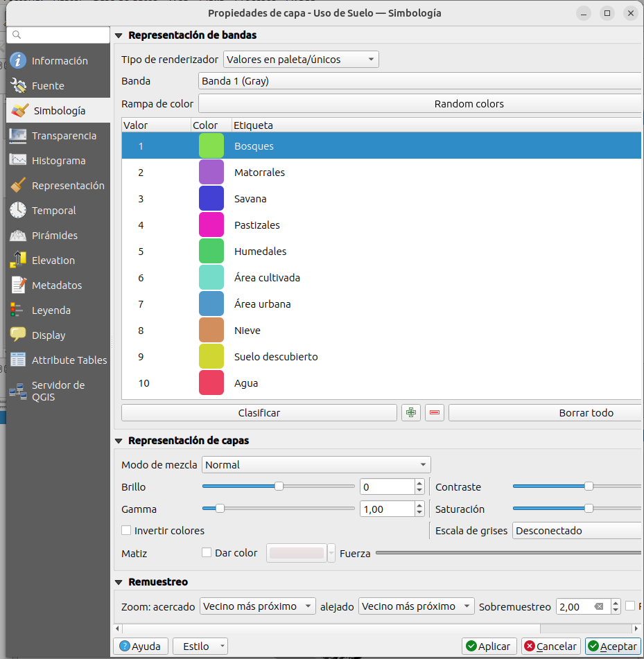Toggle the Dar color checkbox
The height and width of the screenshot is (659, 644).
[x=207, y=553]
